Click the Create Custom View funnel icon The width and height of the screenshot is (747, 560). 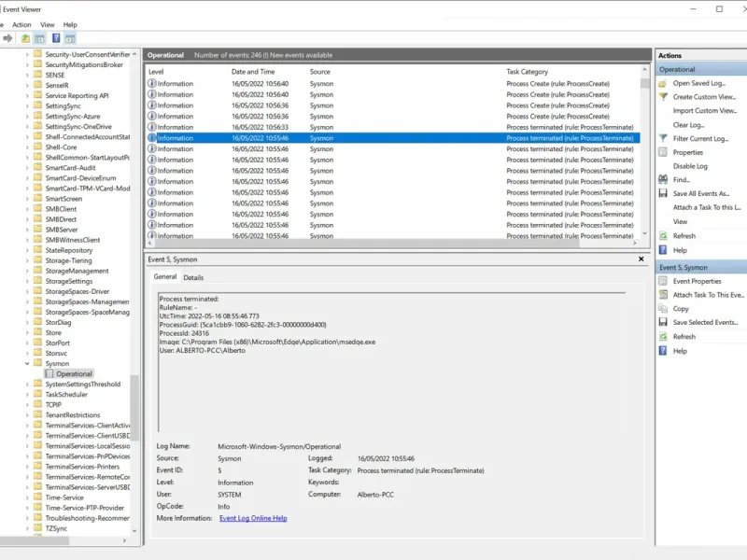coord(663,97)
